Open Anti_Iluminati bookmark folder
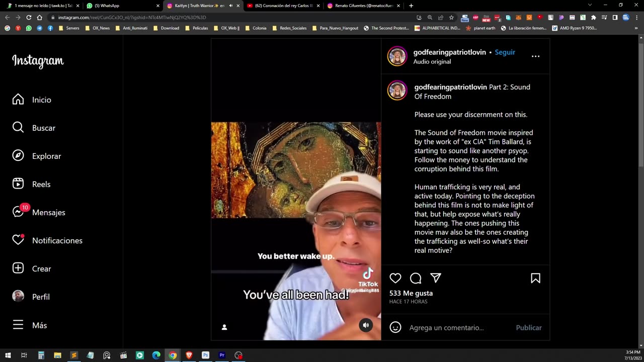 point(131,28)
